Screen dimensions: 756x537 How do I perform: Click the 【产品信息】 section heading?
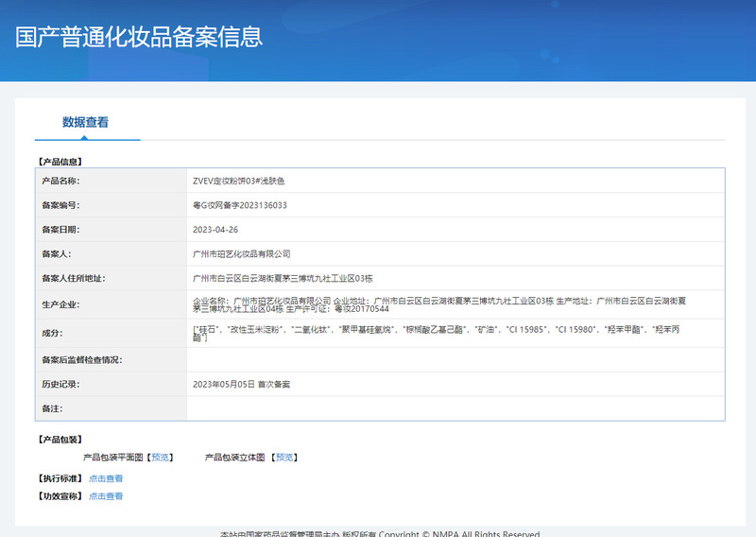coord(60,162)
